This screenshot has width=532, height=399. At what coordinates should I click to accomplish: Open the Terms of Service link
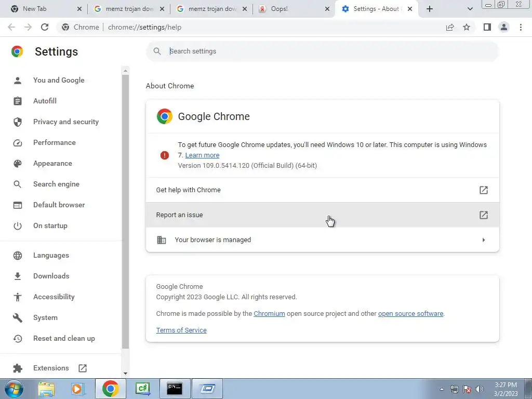click(181, 330)
